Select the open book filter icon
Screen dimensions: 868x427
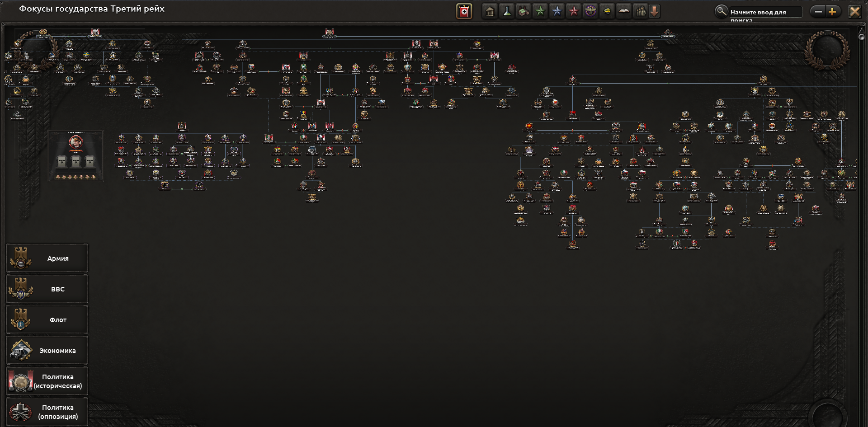click(x=623, y=11)
